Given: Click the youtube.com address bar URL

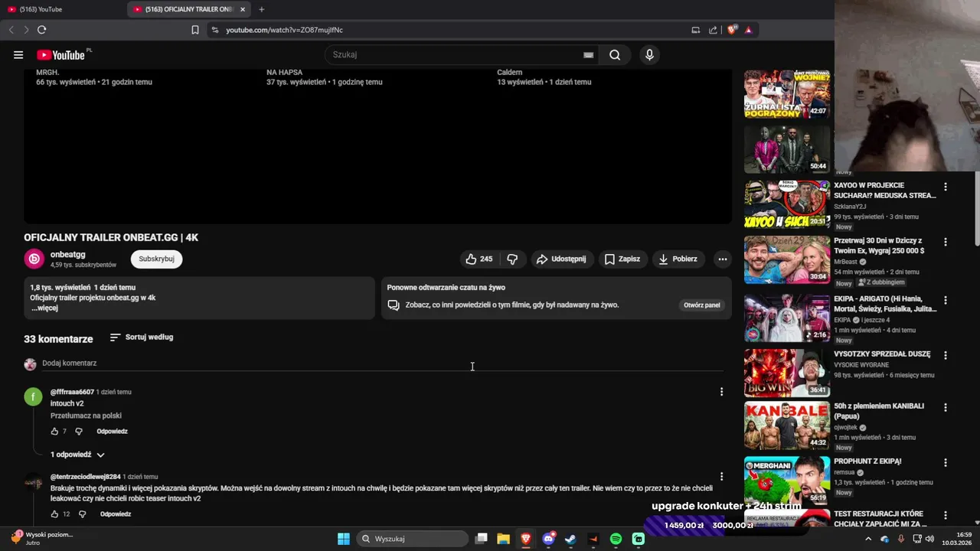Looking at the screenshot, I should click(284, 30).
